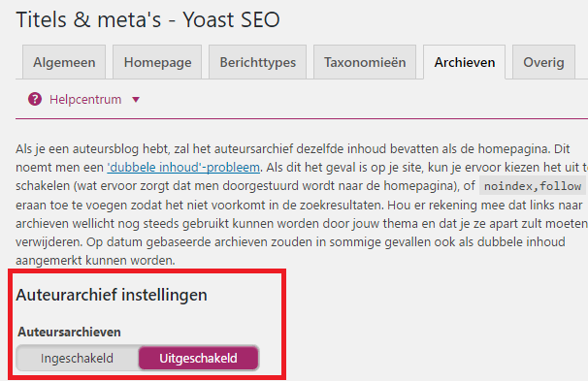Select the Uitgeschakeld toggle option

[x=198, y=358]
